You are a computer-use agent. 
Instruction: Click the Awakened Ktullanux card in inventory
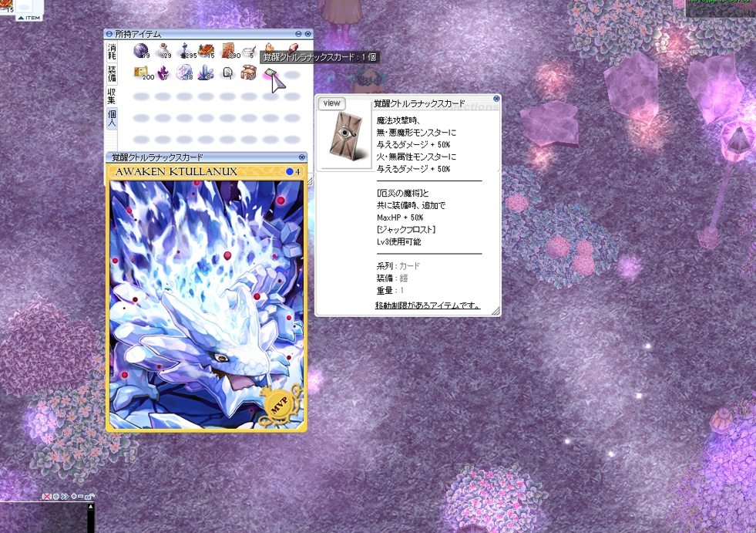coord(270,74)
